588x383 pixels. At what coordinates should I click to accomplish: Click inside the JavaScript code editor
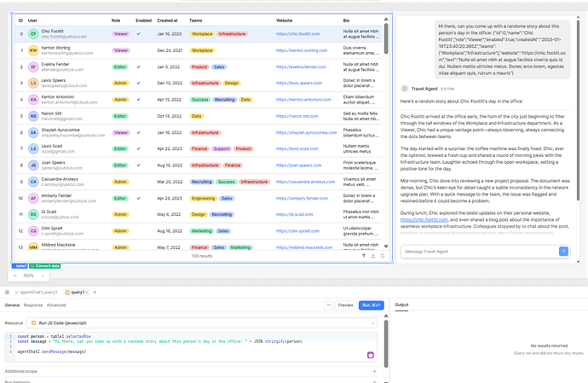[191, 346]
